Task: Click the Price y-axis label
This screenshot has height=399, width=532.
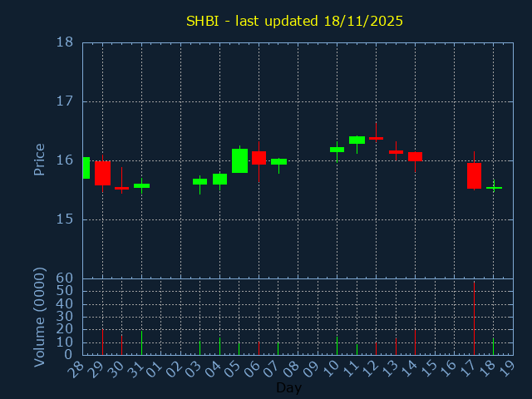Action: click(x=39, y=159)
